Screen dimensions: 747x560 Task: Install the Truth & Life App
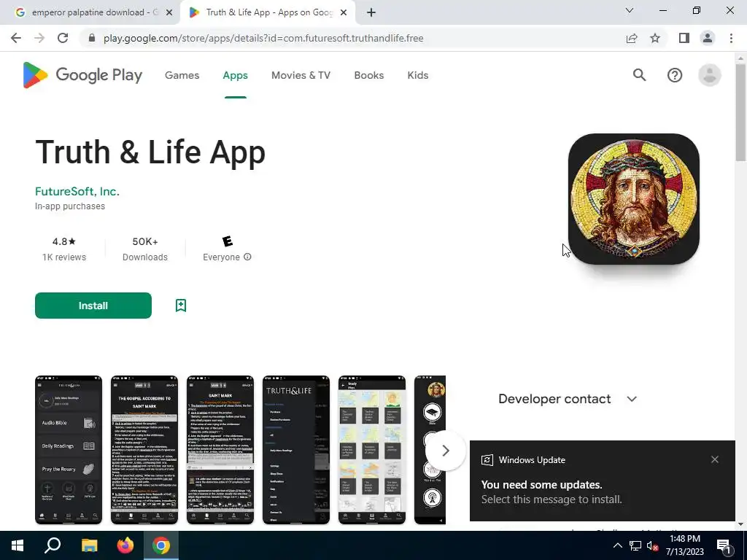(93, 306)
